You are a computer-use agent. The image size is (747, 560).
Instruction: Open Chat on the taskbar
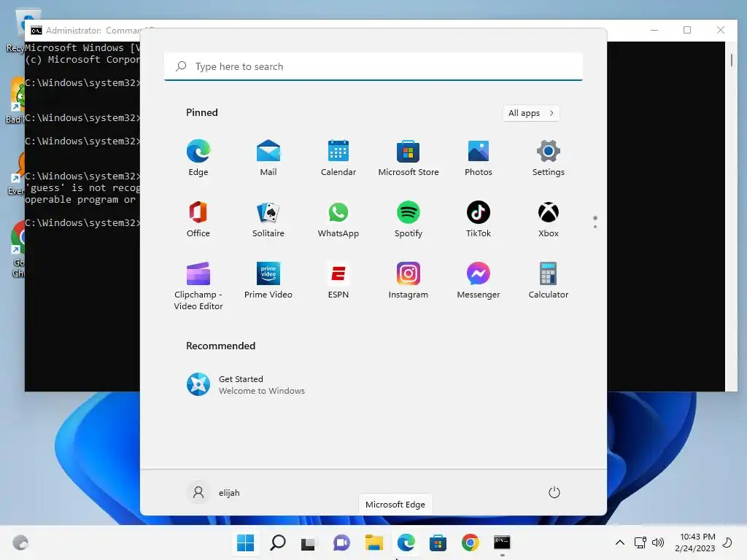[x=341, y=542]
